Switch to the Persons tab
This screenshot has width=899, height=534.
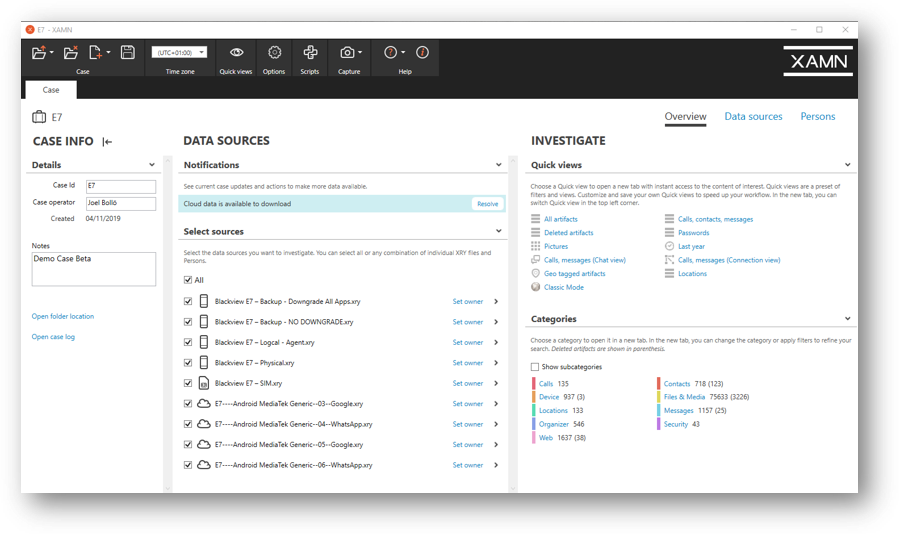[817, 117]
